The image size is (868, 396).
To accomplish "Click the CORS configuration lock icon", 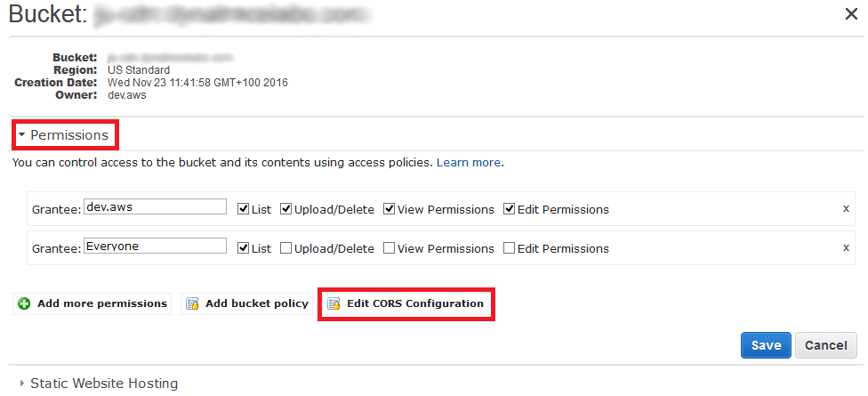I will [334, 304].
